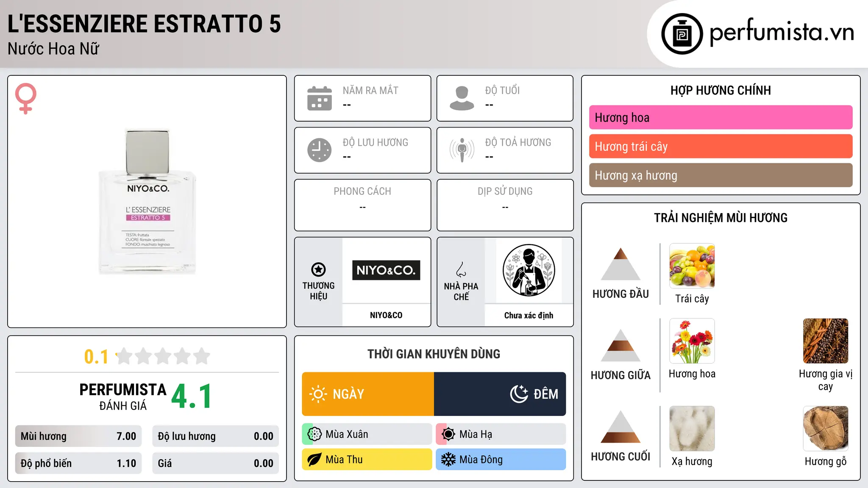Click the moon icon in the Đêm bar
The width and height of the screenshot is (868, 488).
[x=519, y=394]
